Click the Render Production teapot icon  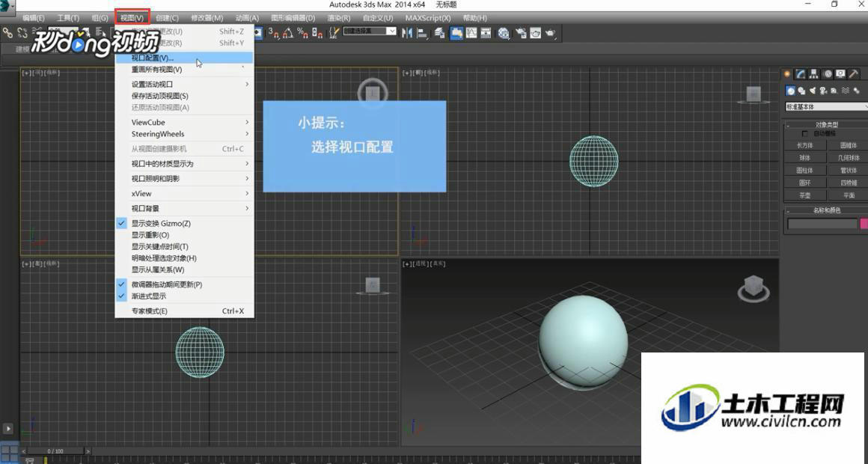[x=550, y=33]
